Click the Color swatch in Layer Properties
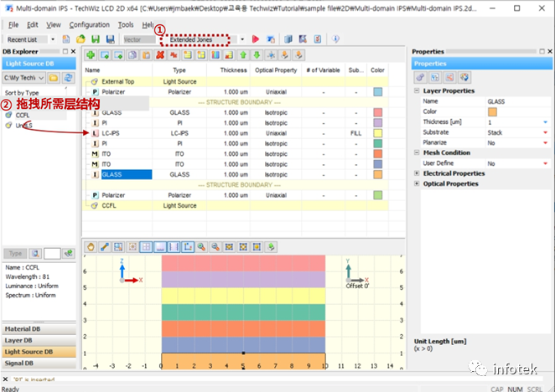The width and height of the screenshot is (555, 392). [492, 111]
